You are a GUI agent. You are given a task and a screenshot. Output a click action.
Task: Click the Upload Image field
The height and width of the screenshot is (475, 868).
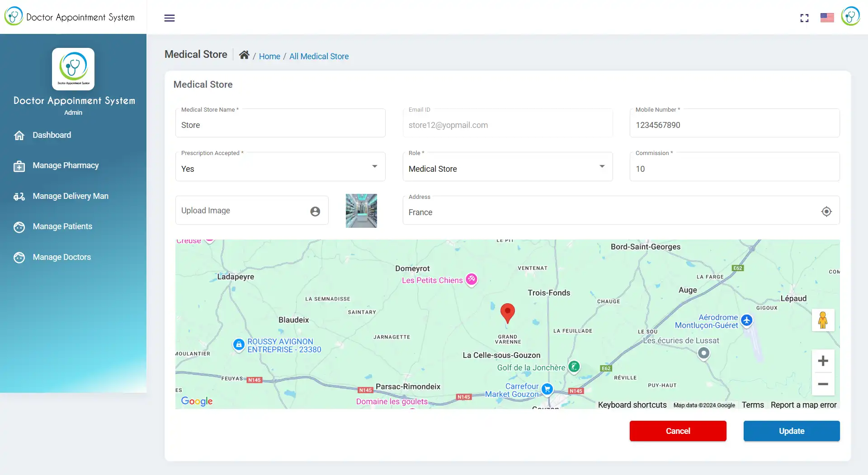252,211
